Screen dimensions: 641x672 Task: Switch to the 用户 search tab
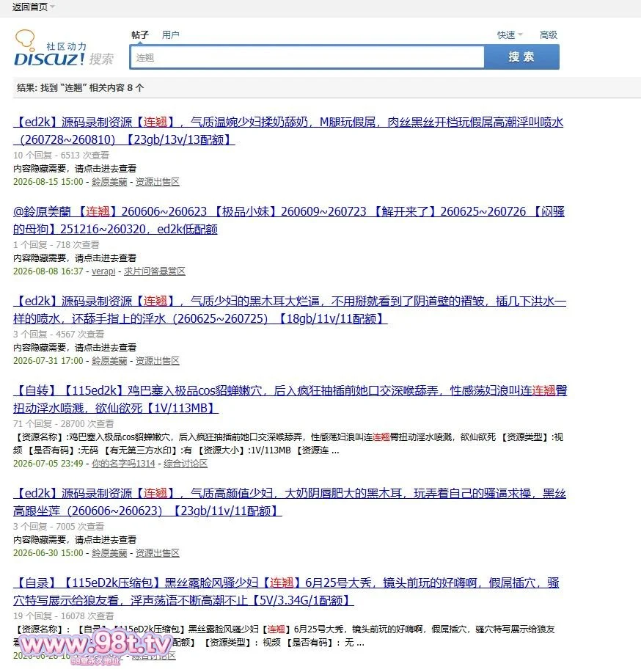[171, 34]
